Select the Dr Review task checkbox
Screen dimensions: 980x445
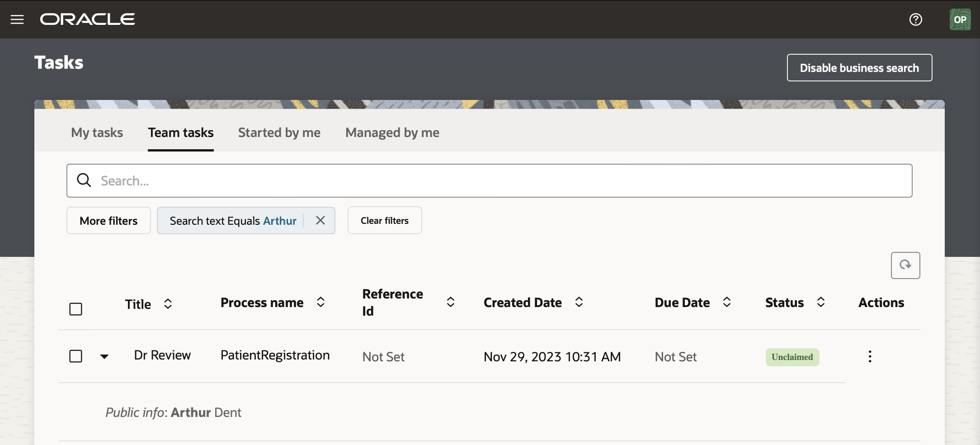pyautogui.click(x=75, y=356)
